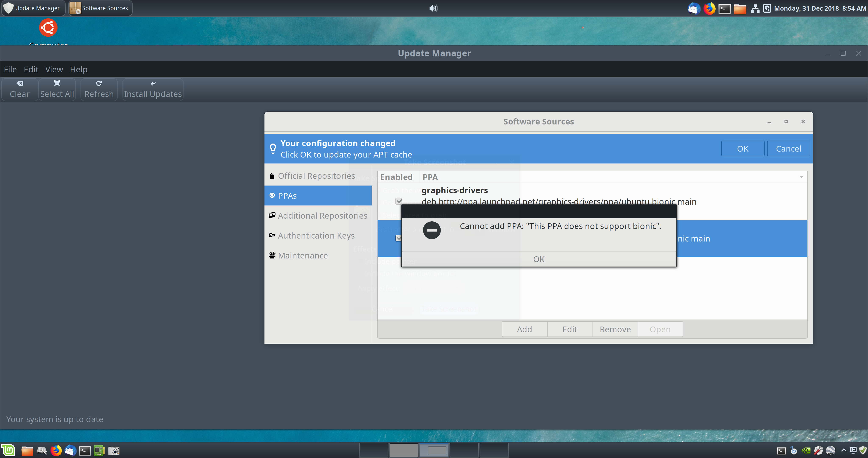Click the tray terminal icon
Viewport: 868px width, 458px height.
tap(781, 451)
